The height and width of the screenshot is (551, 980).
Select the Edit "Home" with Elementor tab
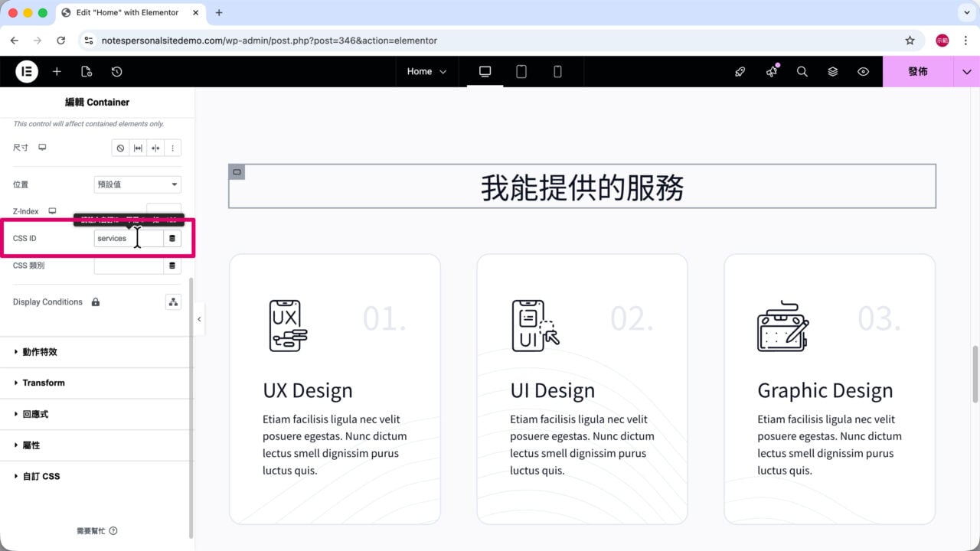131,13
